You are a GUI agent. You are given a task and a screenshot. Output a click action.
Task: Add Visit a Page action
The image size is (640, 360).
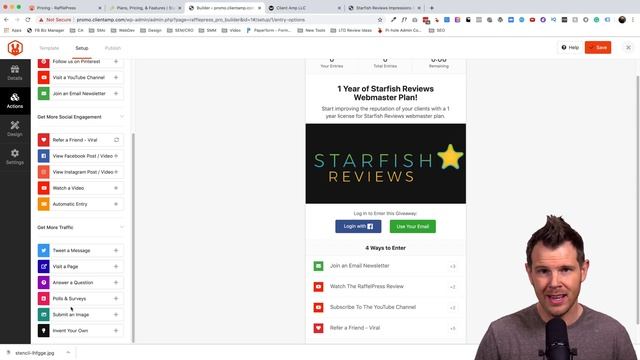point(116,266)
